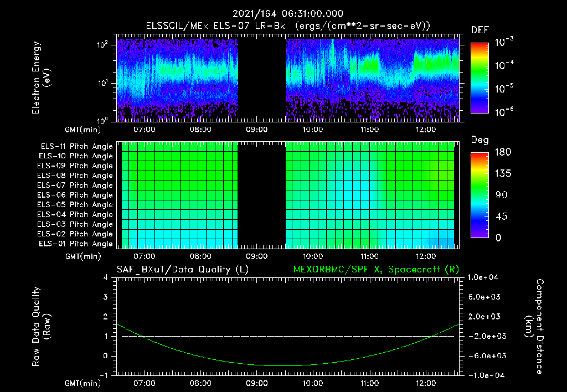Click the SAF_BXuT/Data Quality (L) legend label
The image size is (567, 392).
[183, 270]
